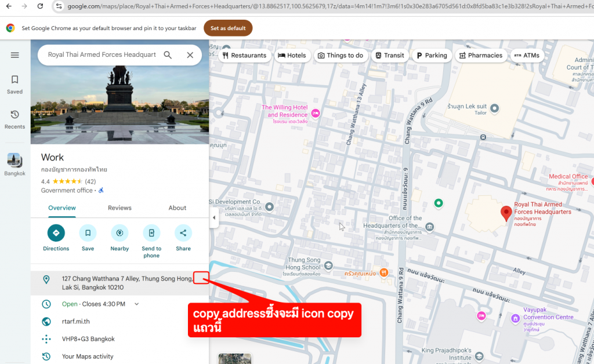Collapse the side panel arrow
The width and height of the screenshot is (594, 364).
[x=214, y=218]
